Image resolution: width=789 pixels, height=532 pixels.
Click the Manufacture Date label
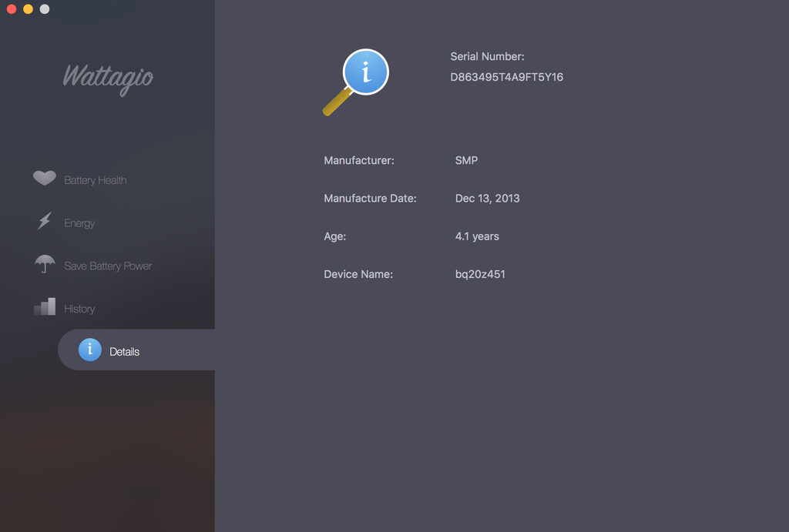coord(370,198)
